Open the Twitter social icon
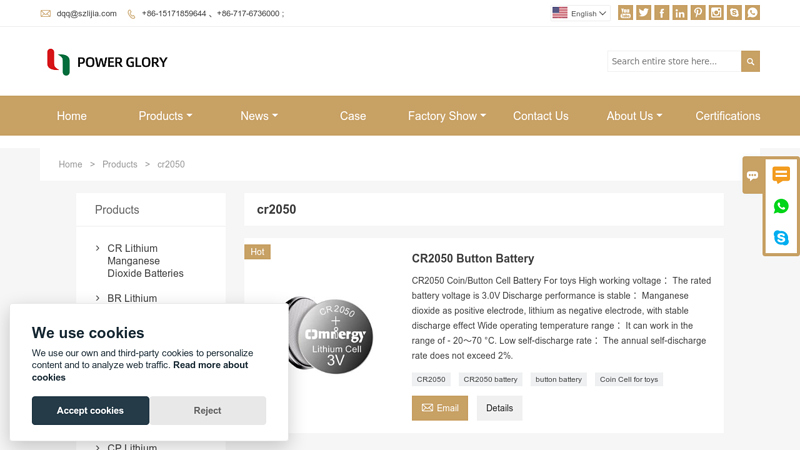The width and height of the screenshot is (800, 450). pyautogui.click(x=643, y=13)
